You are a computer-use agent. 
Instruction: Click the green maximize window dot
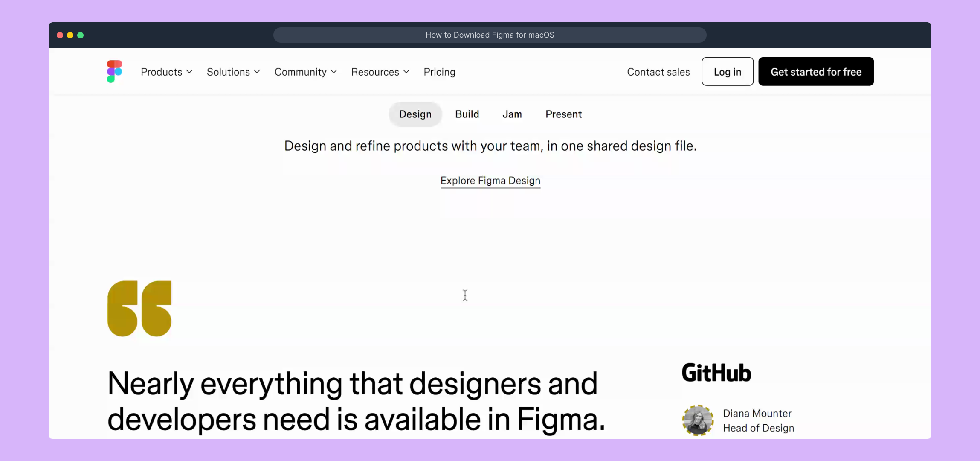click(x=81, y=35)
